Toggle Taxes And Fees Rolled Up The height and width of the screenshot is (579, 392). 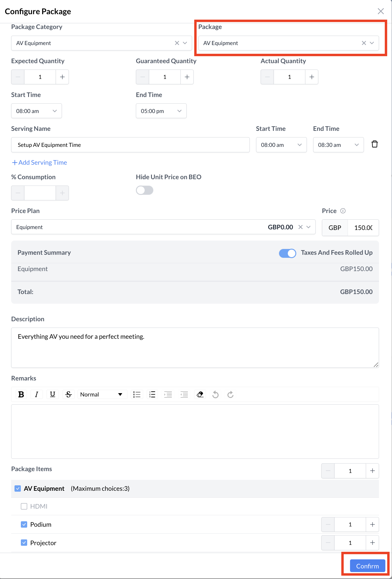click(288, 253)
